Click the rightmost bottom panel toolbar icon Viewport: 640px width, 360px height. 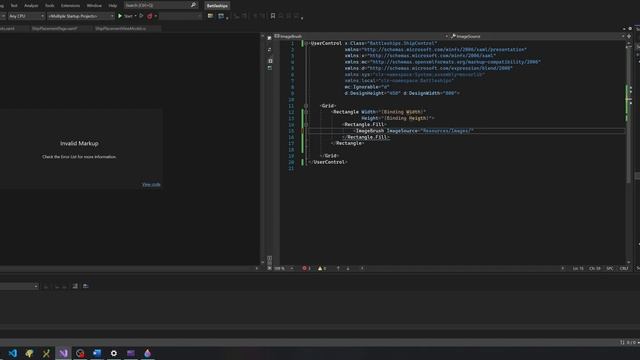point(85,287)
